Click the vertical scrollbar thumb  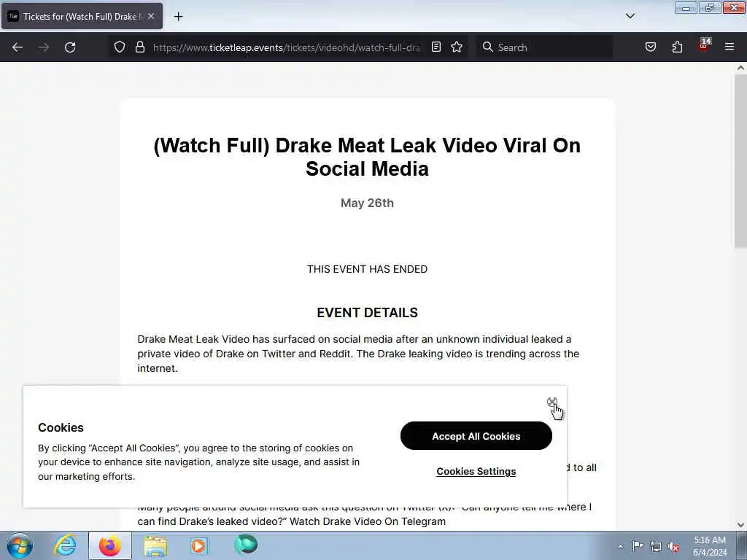(x=740, y=161)
